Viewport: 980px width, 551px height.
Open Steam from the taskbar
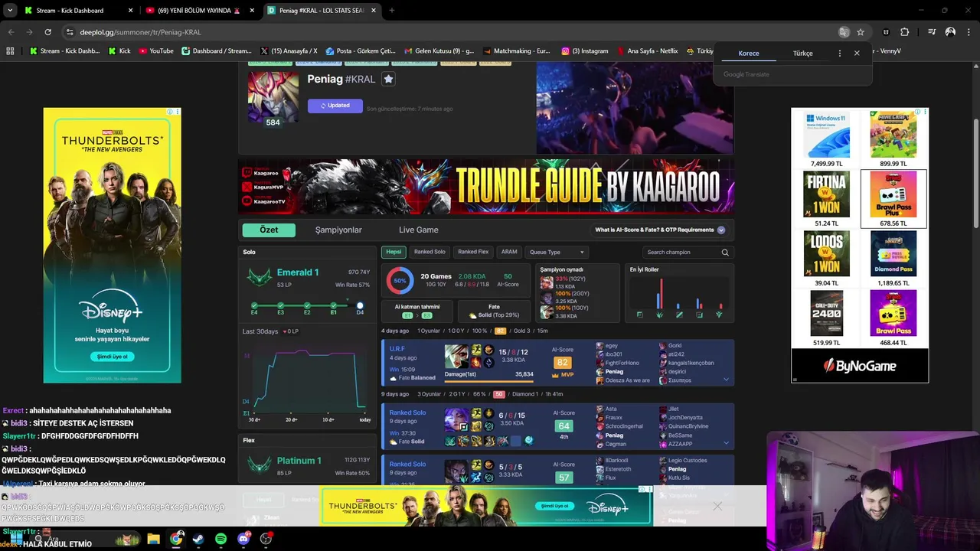198,539
